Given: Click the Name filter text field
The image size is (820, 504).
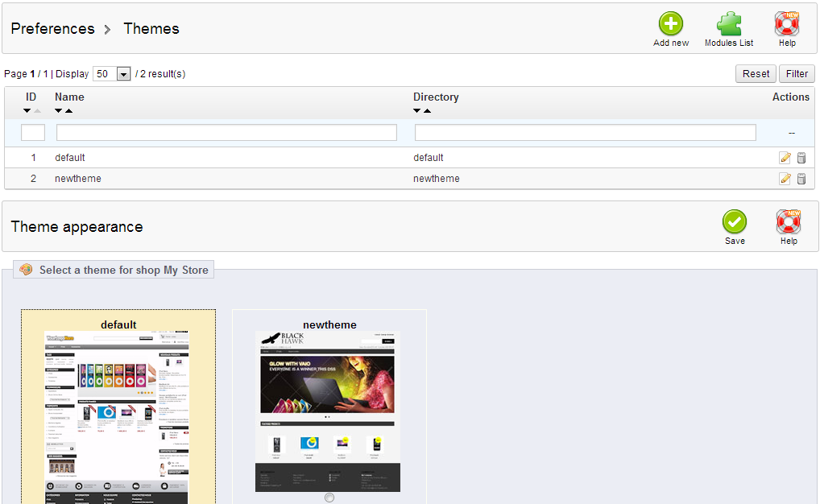Looking at the screenshot, I should (226, 133).
